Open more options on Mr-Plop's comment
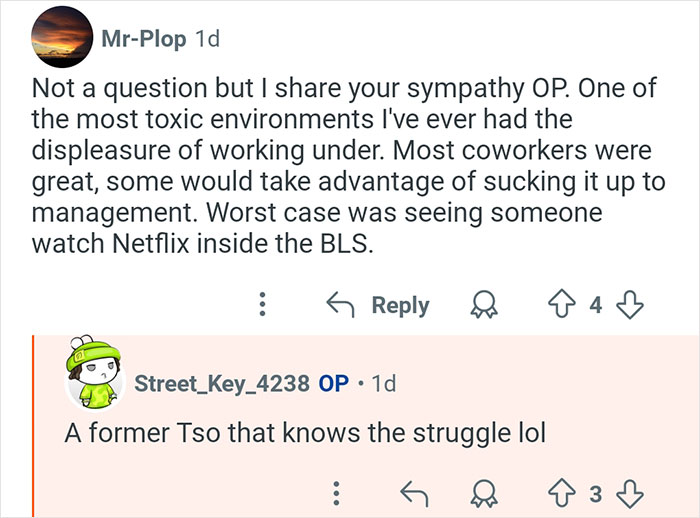The height and width of the screenshot is (518, 700). (x=263, y=305)
